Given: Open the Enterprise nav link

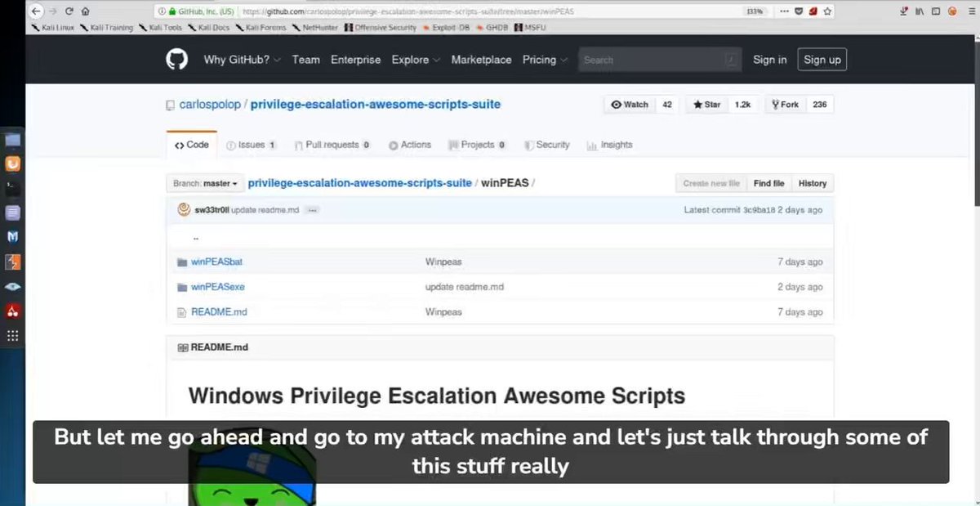Looking at the screenshot, I should pos(355,60).
